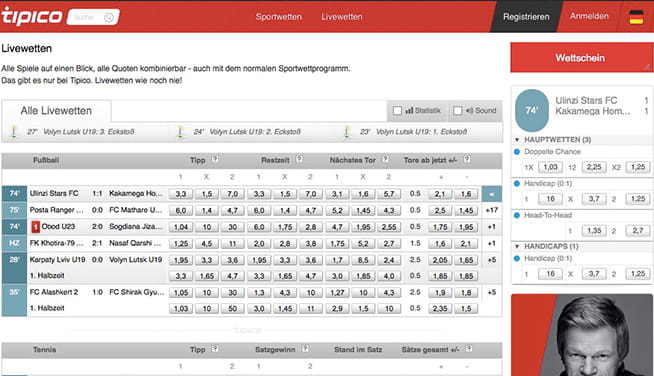The height and width of the screenshot is (376, 654).
Task: Click the corner flag icon for 27' Eckstoß
Action: point(14,132)
